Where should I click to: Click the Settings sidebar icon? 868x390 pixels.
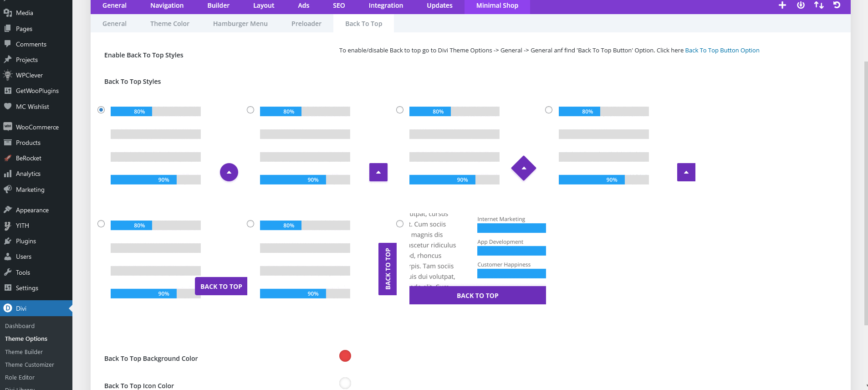pos(8,287)
